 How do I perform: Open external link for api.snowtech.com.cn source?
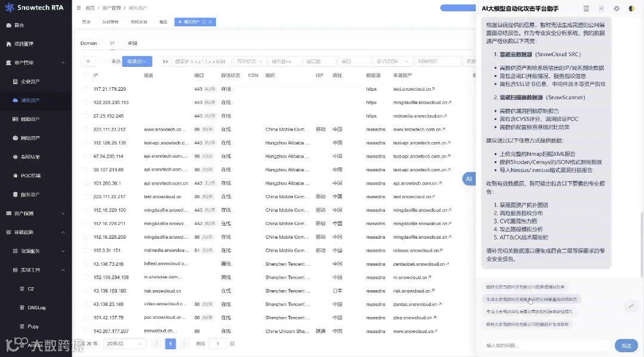pos(440,183)
